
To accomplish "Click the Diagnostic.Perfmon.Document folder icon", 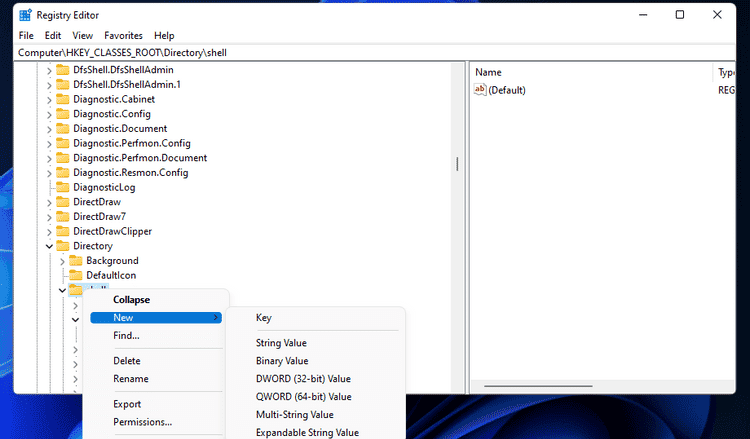I will (x=63, y=158).
